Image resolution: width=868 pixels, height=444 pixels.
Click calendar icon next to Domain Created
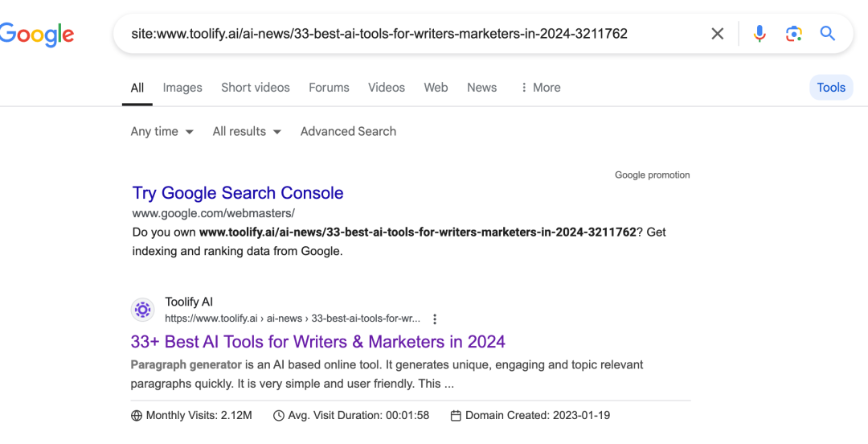pos(456,416)
